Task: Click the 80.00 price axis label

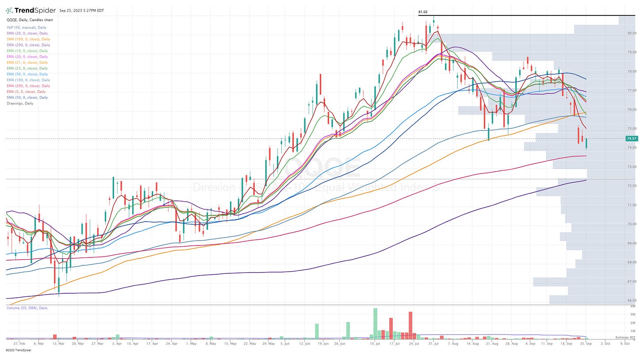Action: click(x=631, y=33)
